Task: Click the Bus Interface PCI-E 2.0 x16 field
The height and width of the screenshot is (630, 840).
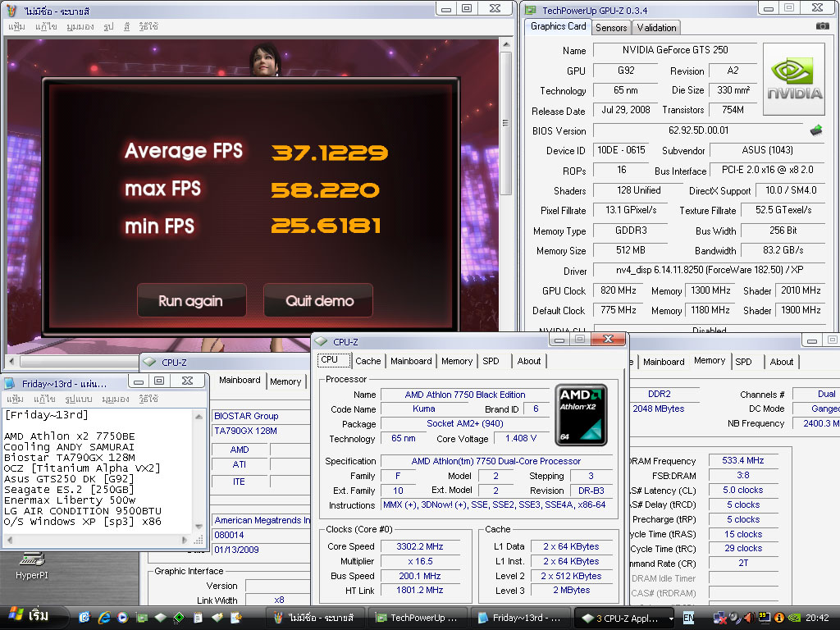Action: click(x=767, y=170)
